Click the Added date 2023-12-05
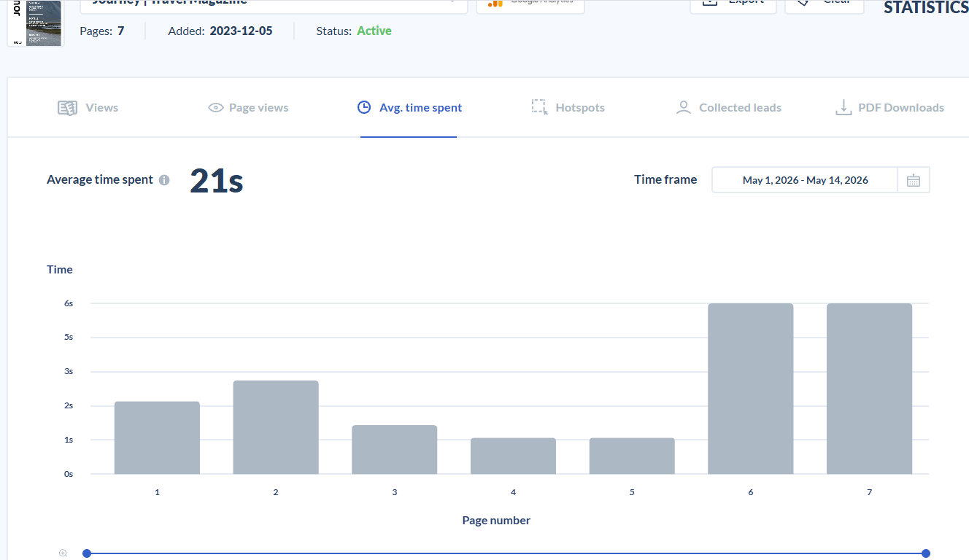This screenshot has width=969, height=560. (x=241, y=31)
